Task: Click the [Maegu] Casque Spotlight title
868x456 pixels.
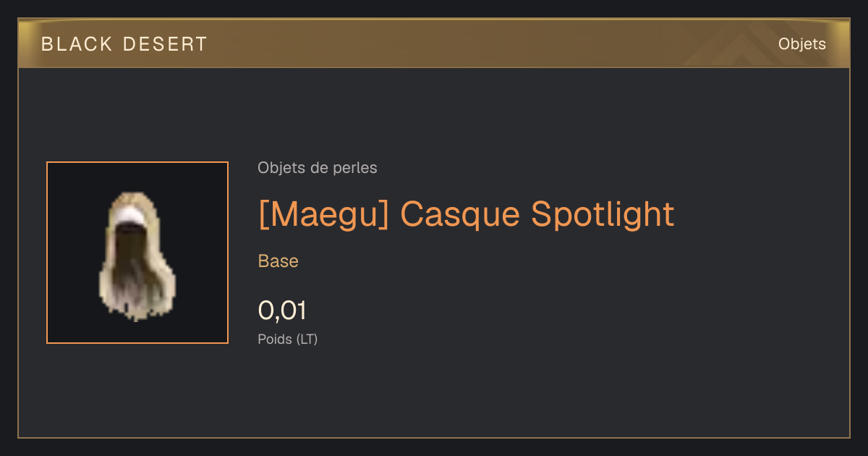Action: click(467, 215)
